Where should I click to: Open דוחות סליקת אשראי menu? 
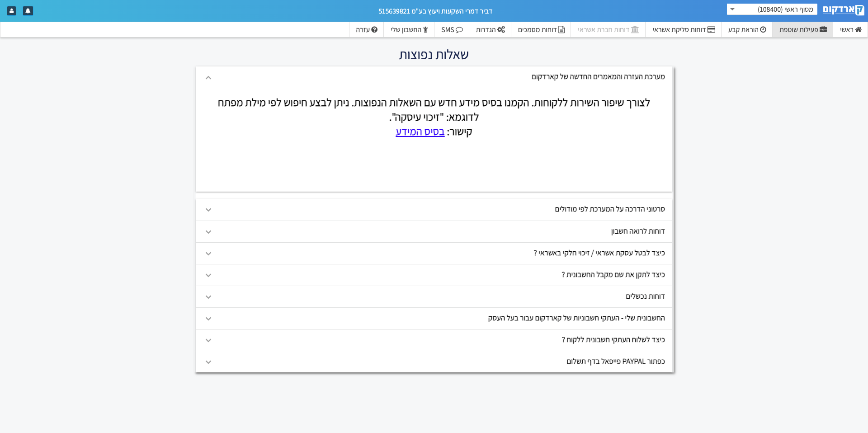tap(684, 30)
